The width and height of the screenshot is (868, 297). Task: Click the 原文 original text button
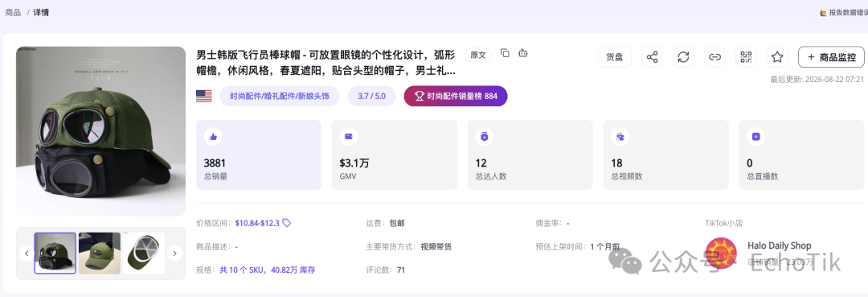[x=477, y=55]
